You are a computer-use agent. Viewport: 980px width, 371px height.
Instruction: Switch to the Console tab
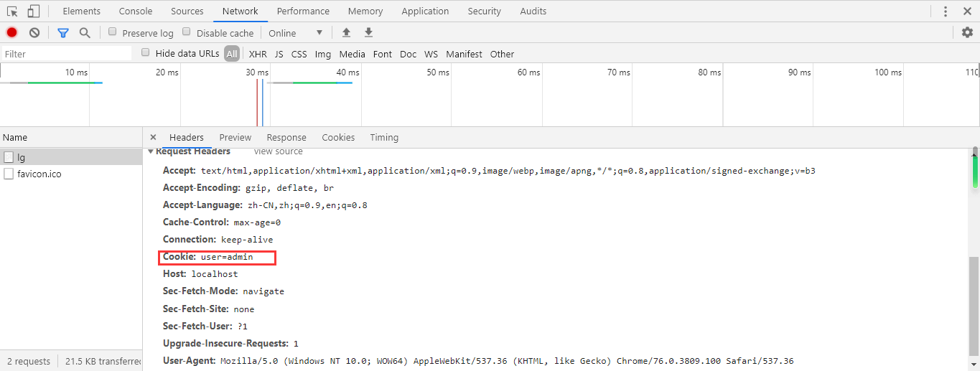tap(136, 11)
